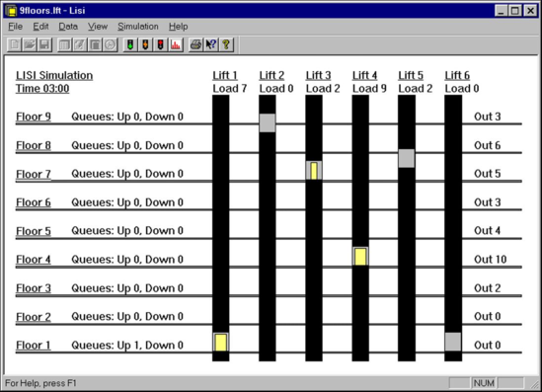This screenshot has width=542, height=392.
Task: Open the Data menu
Action: click(x=68, y=27)
